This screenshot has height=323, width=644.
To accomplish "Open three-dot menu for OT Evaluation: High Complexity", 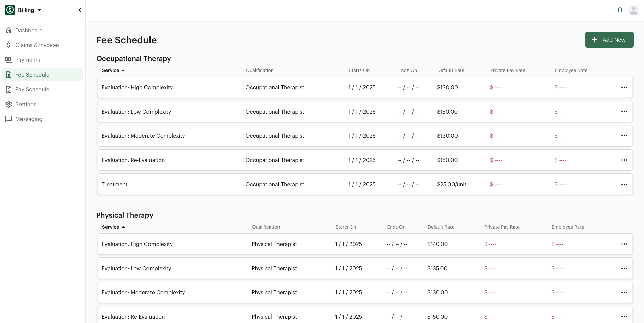I will 624,87.
